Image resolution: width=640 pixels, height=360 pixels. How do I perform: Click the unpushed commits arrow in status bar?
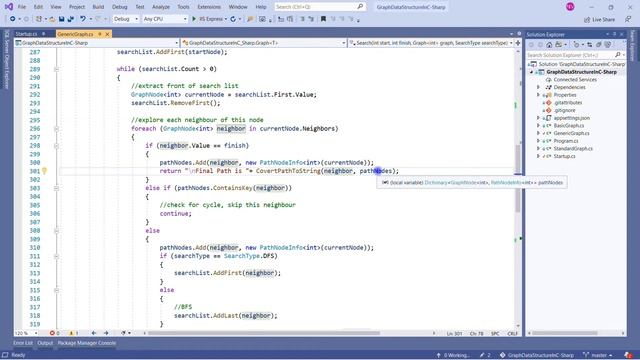[x=439, y=355]
